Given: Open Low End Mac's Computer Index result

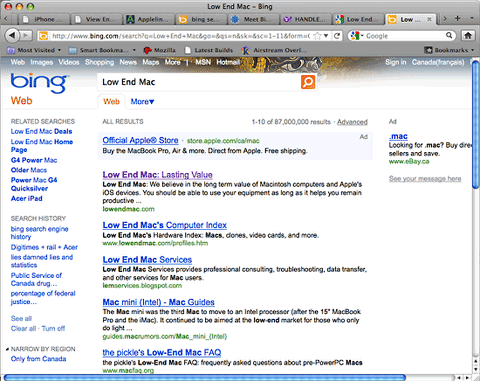Looking at the screenshot, I should tap(165, 225).
